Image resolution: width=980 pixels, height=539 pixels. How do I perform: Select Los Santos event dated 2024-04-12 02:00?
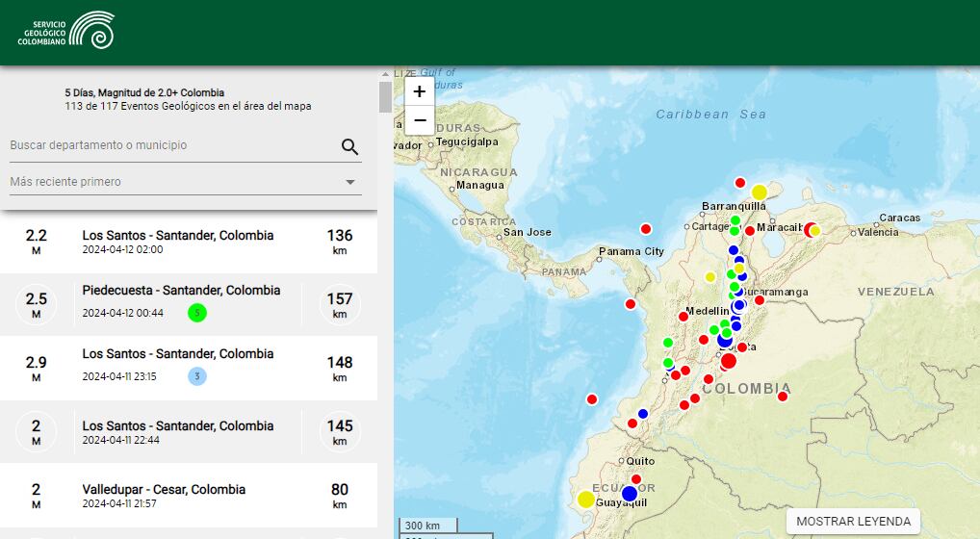point(189,242)
